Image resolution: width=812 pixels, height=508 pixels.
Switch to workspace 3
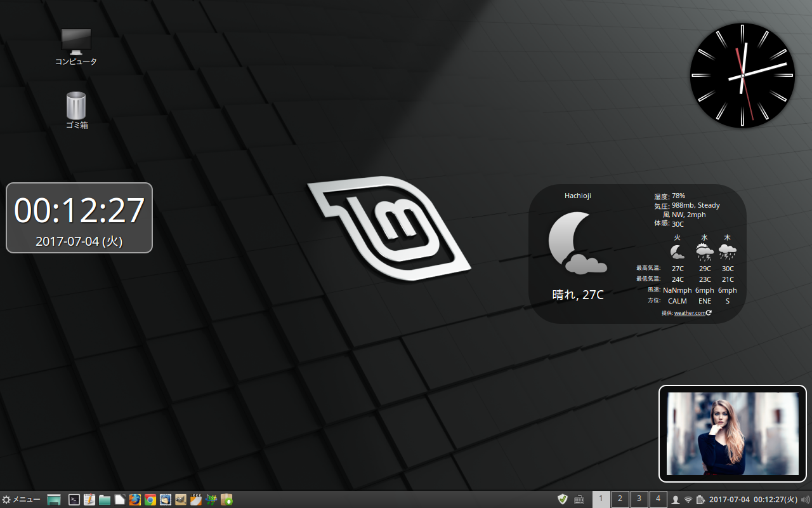[x=639, y=499]
